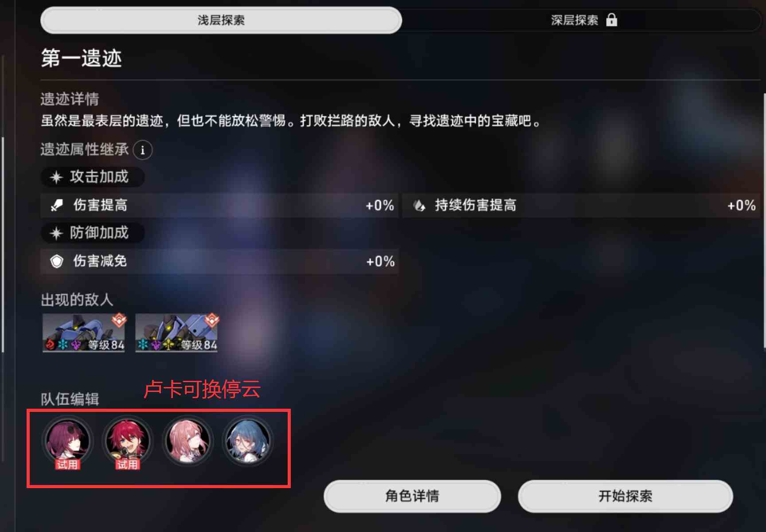Click the info icon beside 遗迹属性继承

(x=143, y=150)
